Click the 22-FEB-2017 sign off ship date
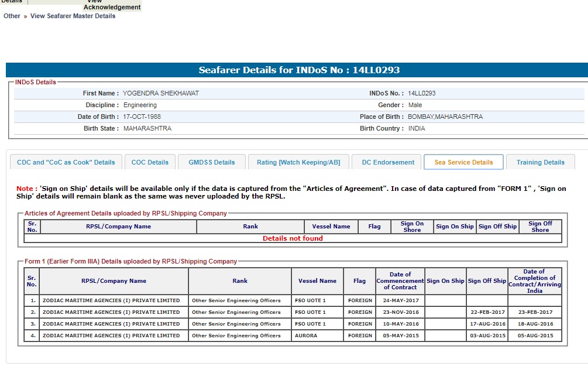 click(x=486, y=312)
